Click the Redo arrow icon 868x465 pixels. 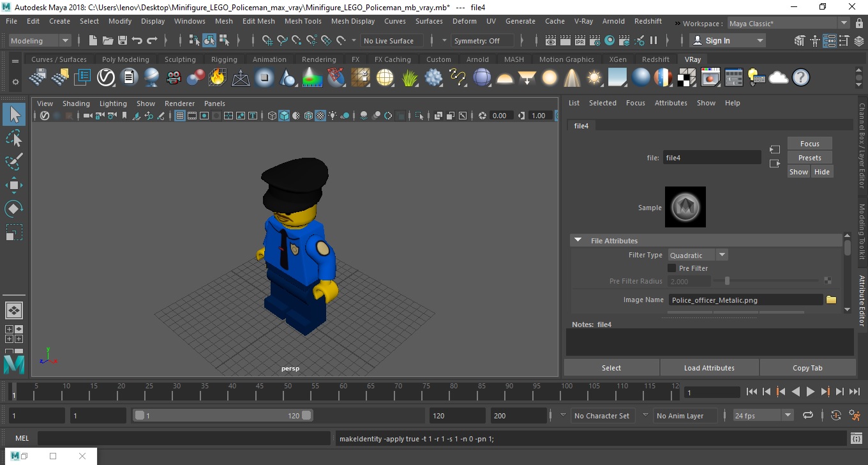click(152, 40)
